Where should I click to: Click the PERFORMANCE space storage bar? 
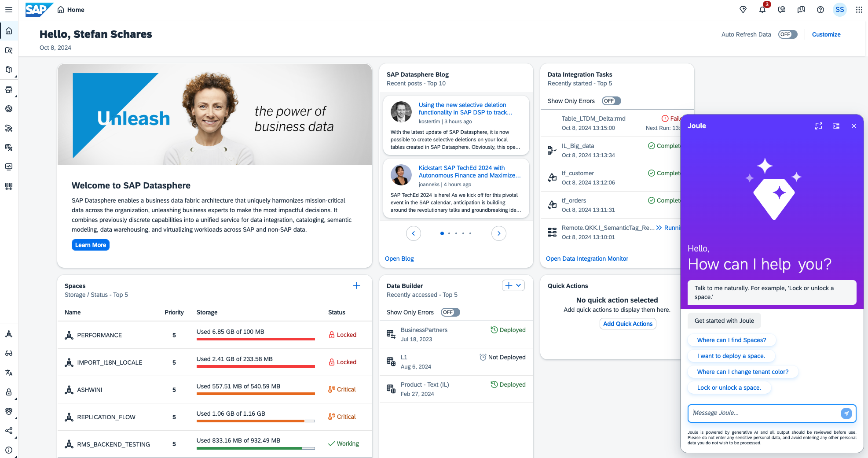(256, 339)
